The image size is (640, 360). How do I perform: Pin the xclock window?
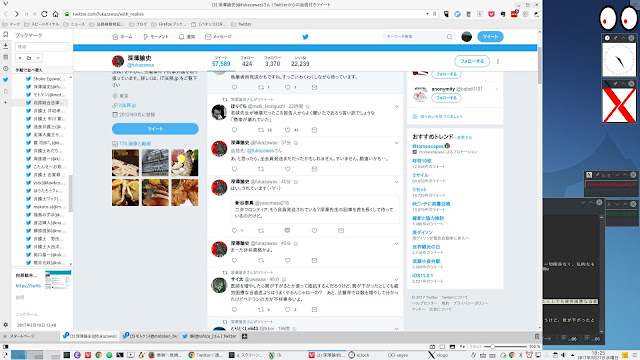[616, 38]
